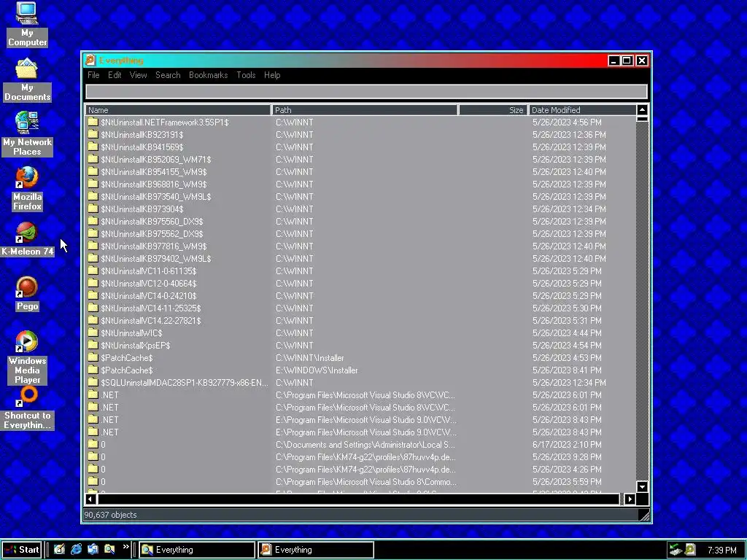Viewport: 747px width, 560px height.
Task: Sort results by the Path column header
Action: pyautogui.click(x=365, y=110)
